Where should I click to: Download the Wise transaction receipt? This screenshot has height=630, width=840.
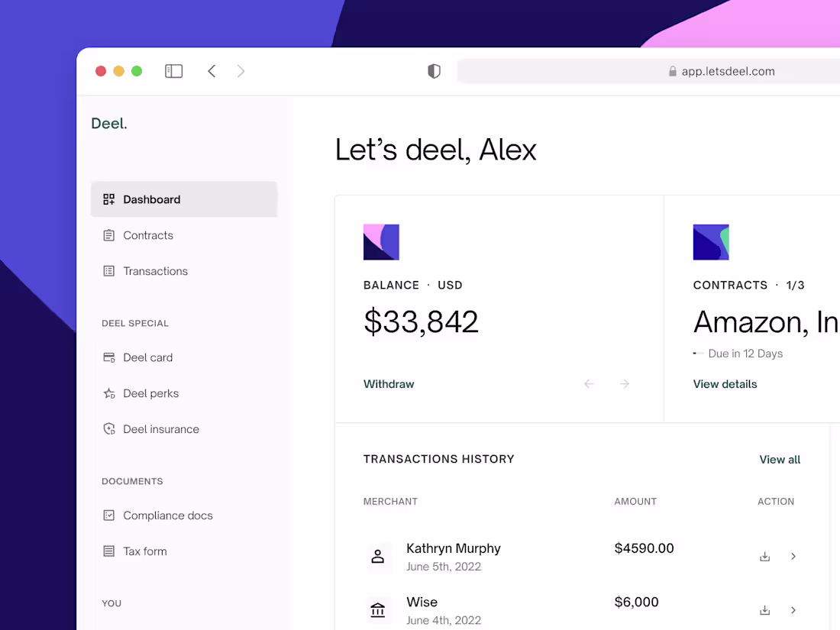tap(764, 609)
